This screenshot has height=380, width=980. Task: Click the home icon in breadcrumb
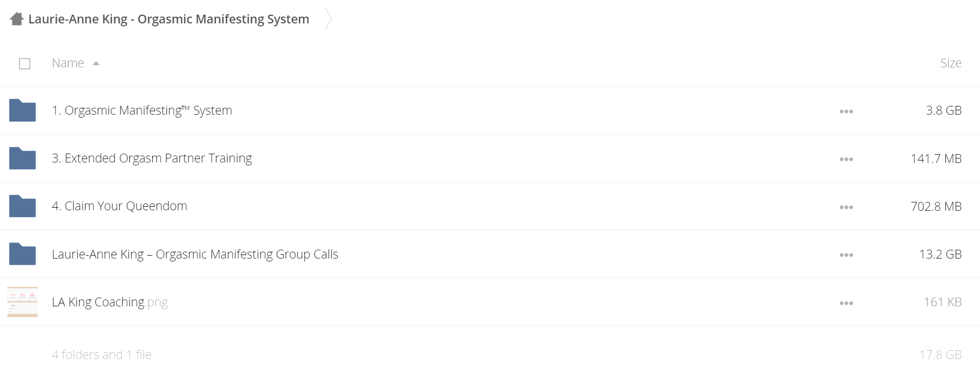[17, 19]
